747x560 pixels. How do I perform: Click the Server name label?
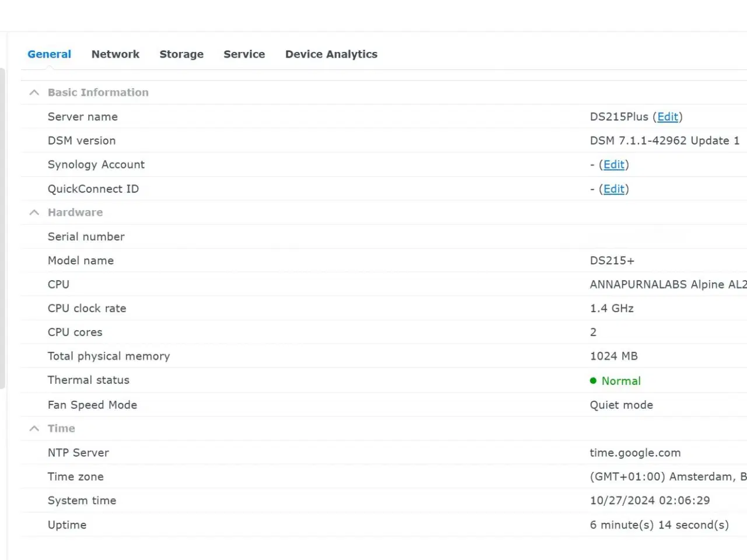click(83, 117)
